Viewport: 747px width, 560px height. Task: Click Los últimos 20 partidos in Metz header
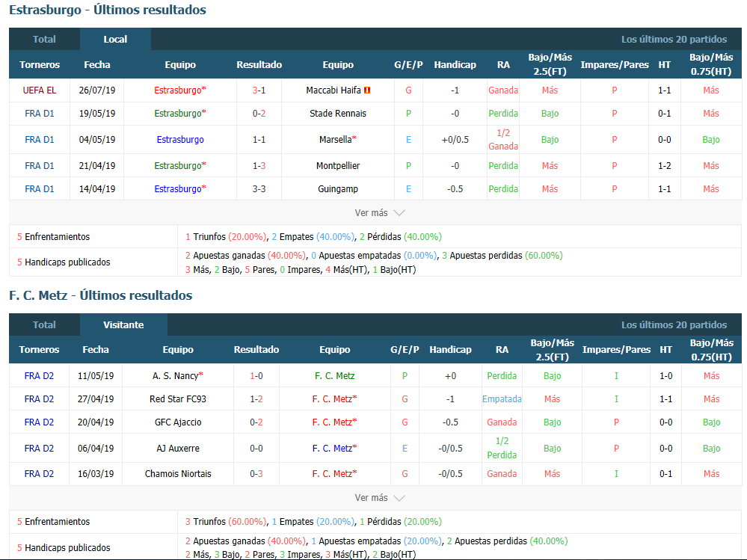pos(674,324)
